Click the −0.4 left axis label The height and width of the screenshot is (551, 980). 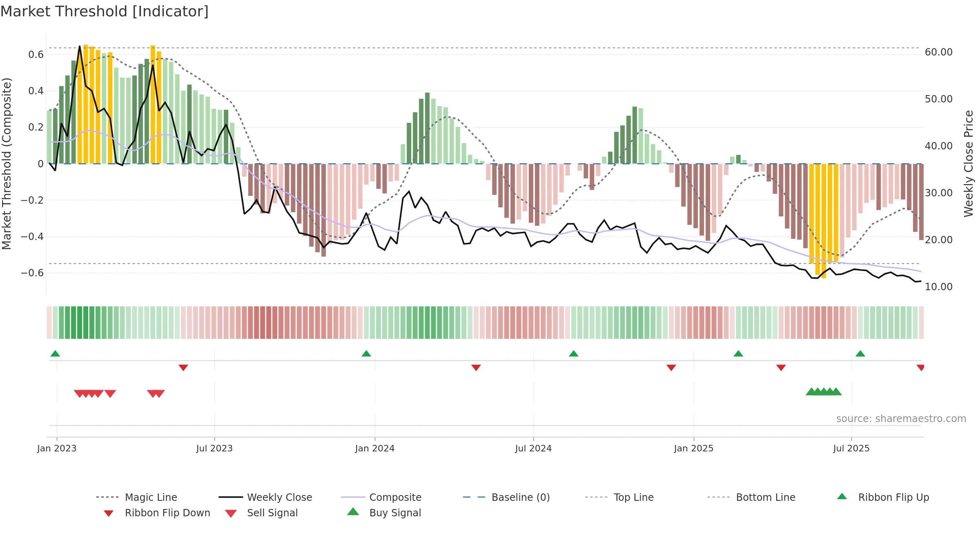tap(32, 237)
